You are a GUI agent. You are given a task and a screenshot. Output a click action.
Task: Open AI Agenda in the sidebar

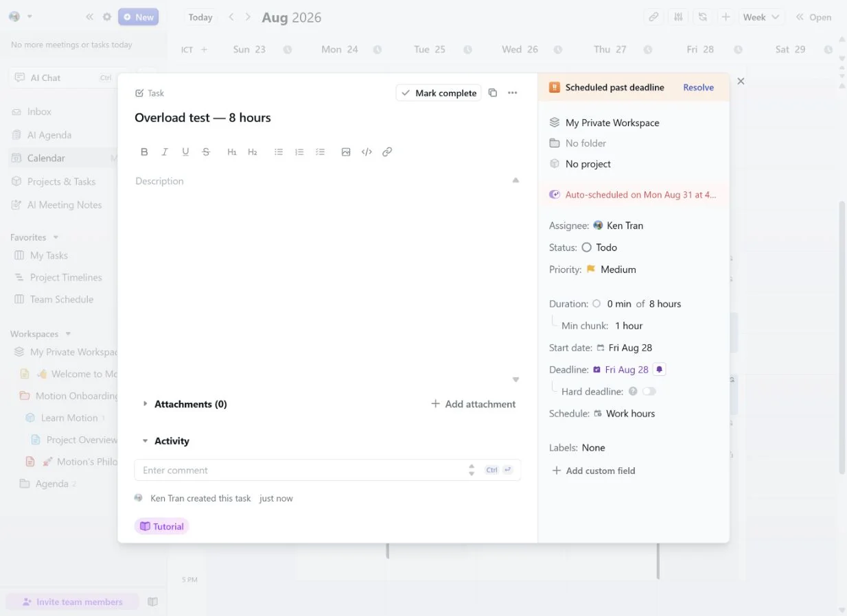(49, 135)
